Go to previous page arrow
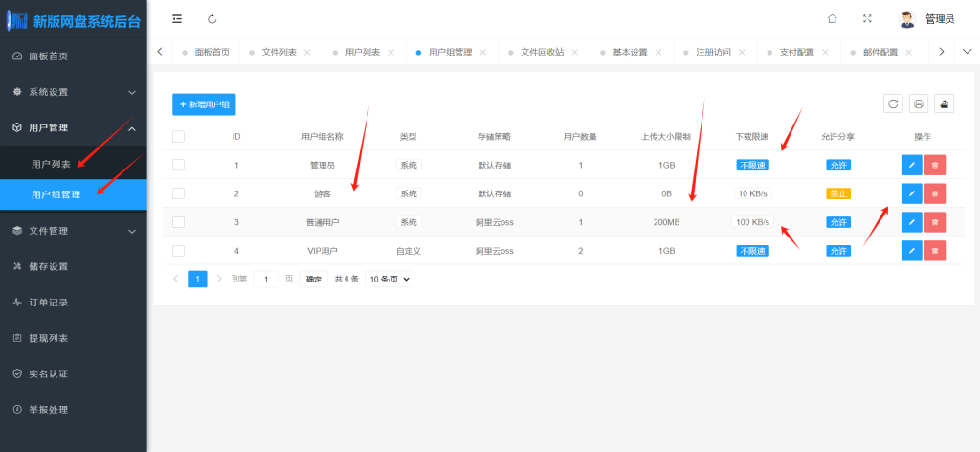Image resolution: width=980 pixels, height=452 pixels. (x=176, y=279)
